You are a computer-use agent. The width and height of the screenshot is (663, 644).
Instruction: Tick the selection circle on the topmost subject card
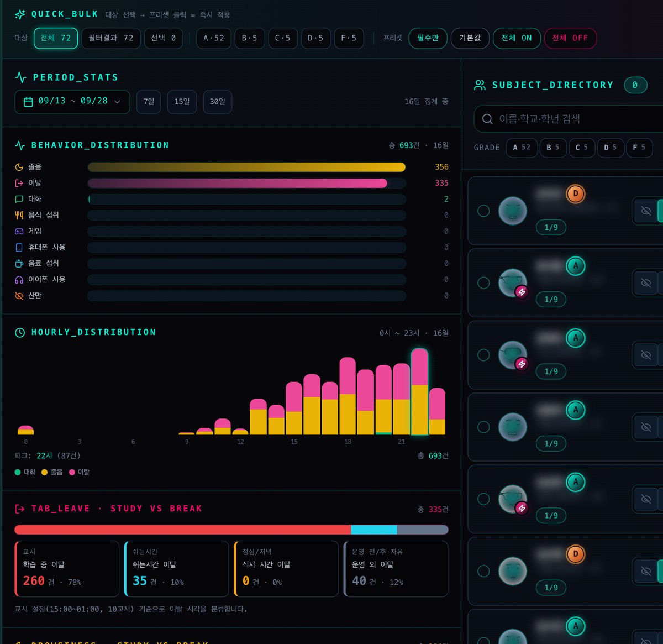483,211
